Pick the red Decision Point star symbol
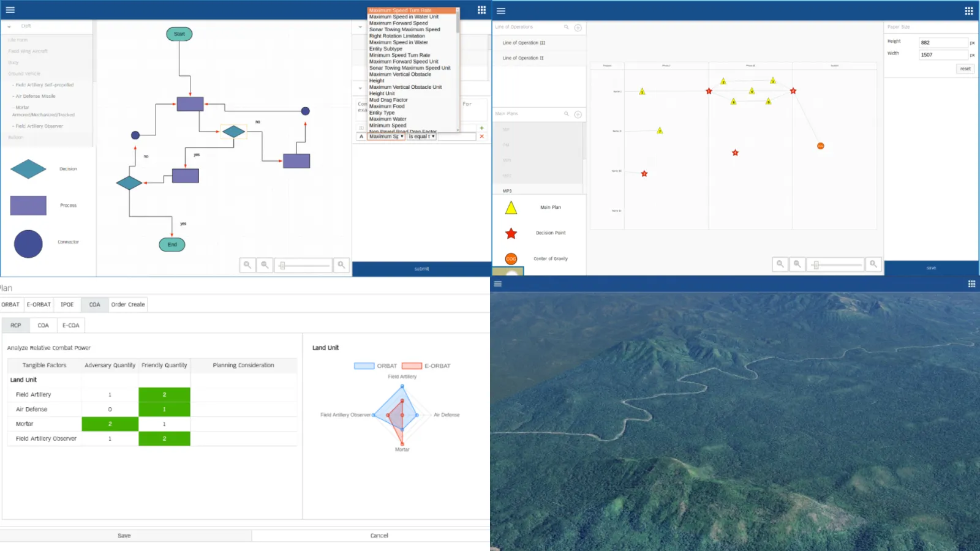This screenshot has height=551, width=980. (x=511, y=233)
